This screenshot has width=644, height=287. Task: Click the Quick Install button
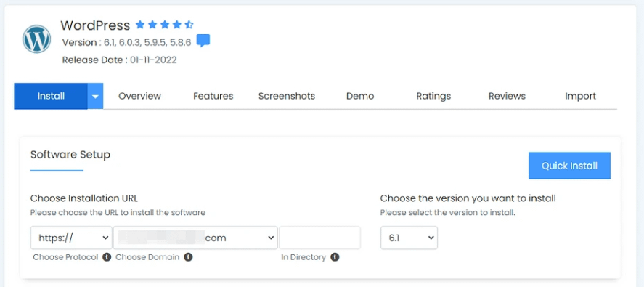click(569, 166)
